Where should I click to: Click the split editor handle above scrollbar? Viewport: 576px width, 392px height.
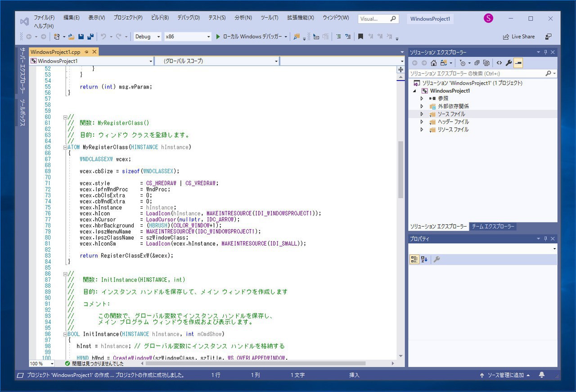pos(400,70)
